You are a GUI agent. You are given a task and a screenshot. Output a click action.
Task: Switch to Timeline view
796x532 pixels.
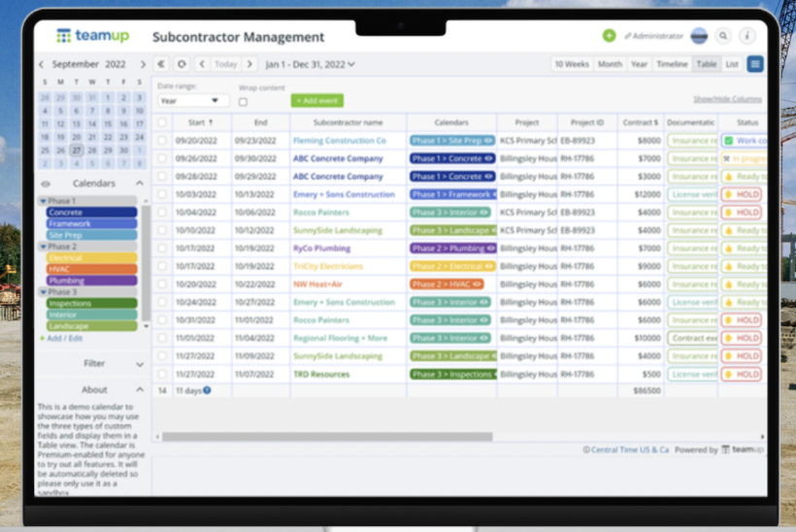(x=672, y=64)
